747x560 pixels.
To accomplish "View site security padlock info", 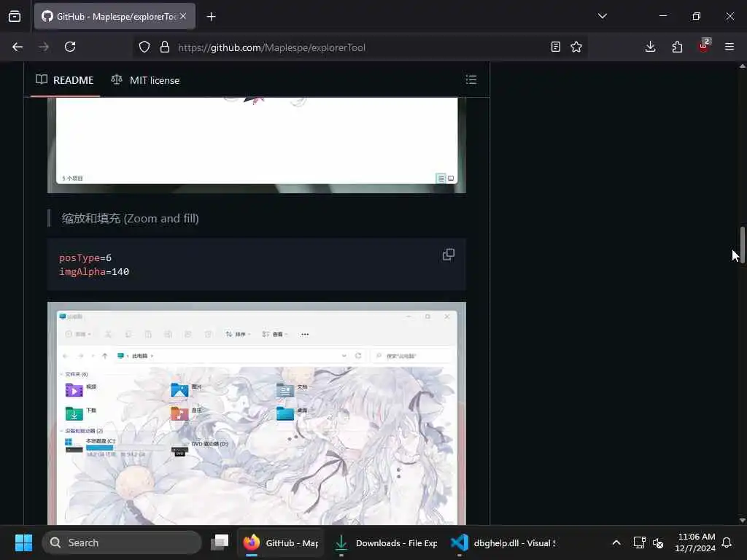I will point(165,47).
